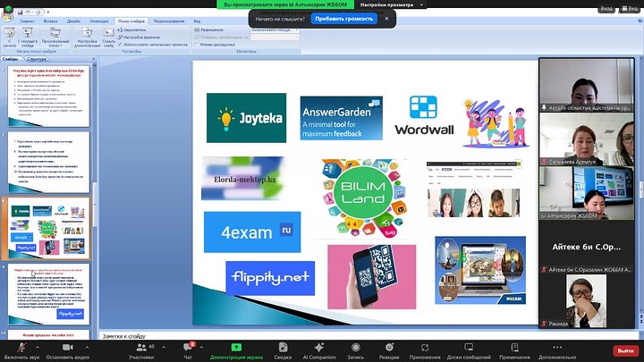The height and width of the screenshot is (362, 644).
Task: Dismiss the Ничего не слышите popup
Action: click(386, 19)
